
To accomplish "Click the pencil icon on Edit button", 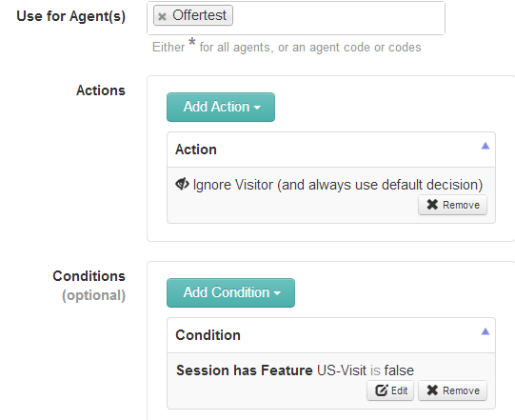I will point(382,390).
